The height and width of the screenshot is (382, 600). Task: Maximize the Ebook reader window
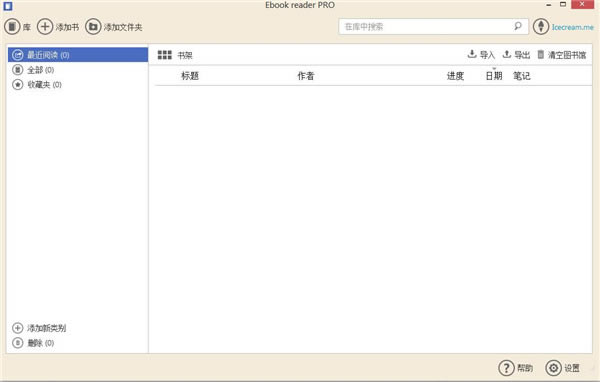563,5
